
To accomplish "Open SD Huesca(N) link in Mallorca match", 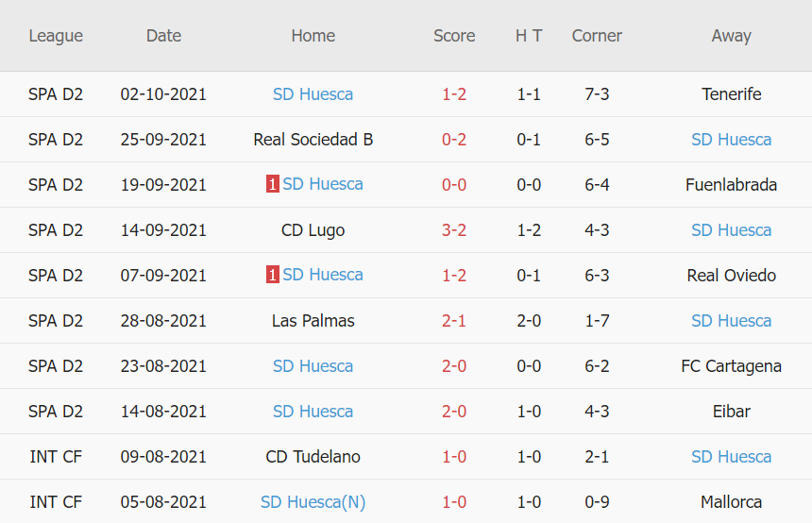I will click(313, 502).
